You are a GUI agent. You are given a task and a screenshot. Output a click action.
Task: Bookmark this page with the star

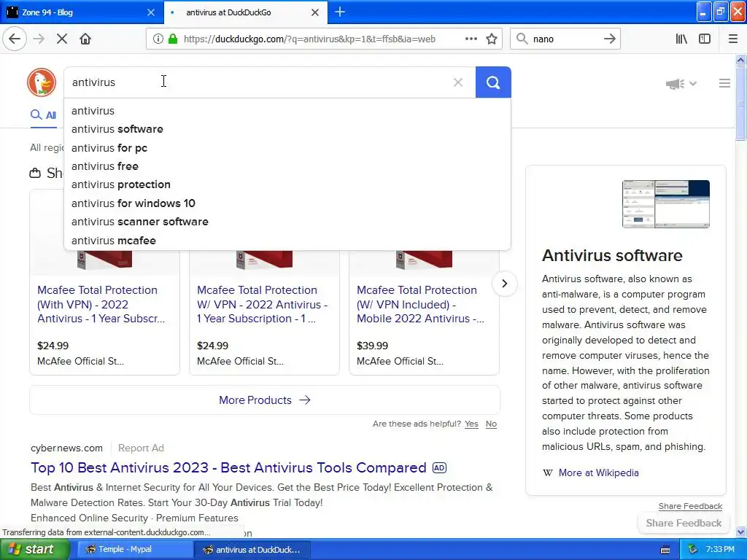pos(492,39)
